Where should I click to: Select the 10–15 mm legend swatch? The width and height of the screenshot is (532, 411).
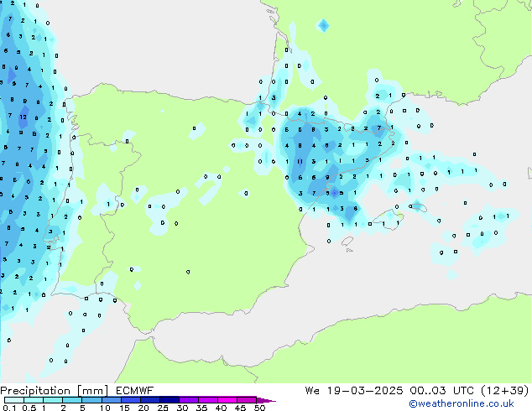(111, 400)
